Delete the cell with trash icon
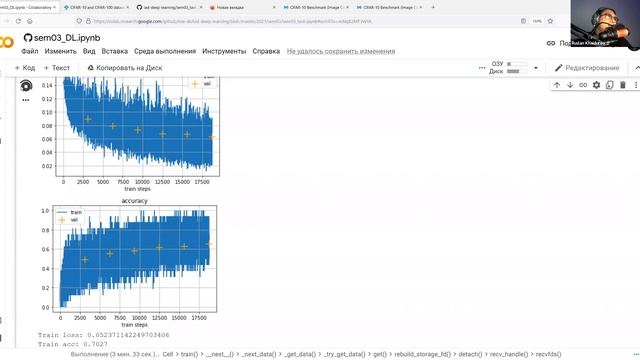This screenshot has width=640, height=360. [622, 85]
